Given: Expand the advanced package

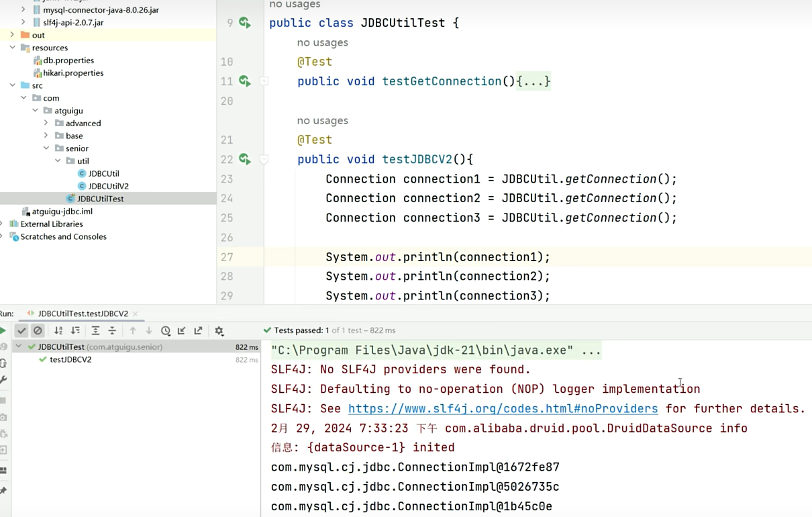Looking at the screenshot, I should (46, 123).
